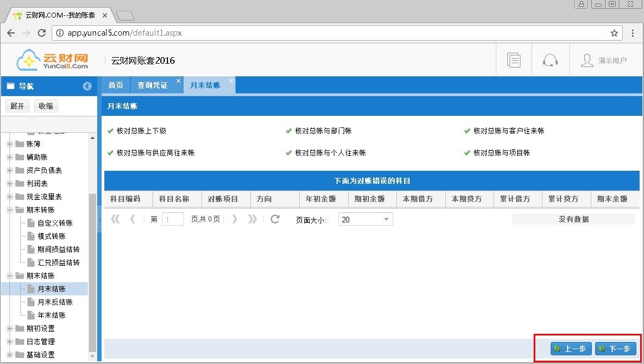The width and height of the screenshot is (644, 364).
Task: Switch to the 查询凭证 tab
Action: (x=152, y=86)
